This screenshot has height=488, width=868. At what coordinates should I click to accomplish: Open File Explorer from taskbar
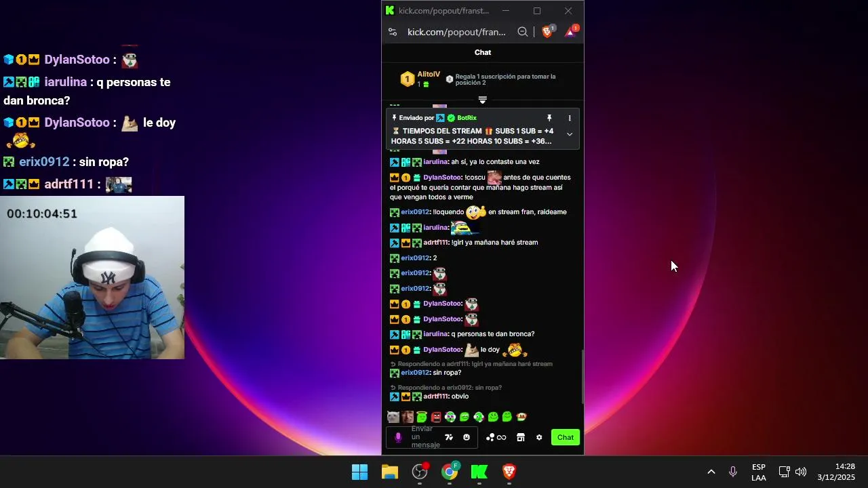[x=390, y=472]
